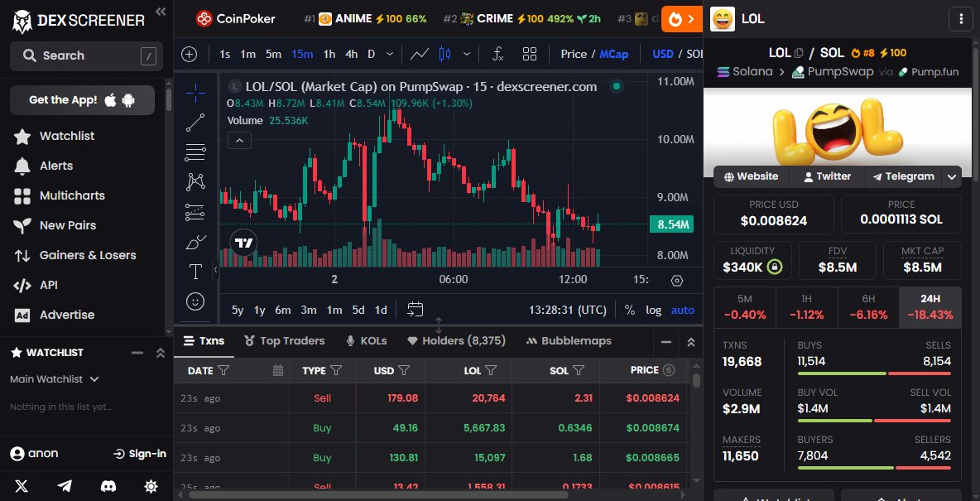Select the 15m chart timeframe
This screenshot has height=501, width=980.
302,55
